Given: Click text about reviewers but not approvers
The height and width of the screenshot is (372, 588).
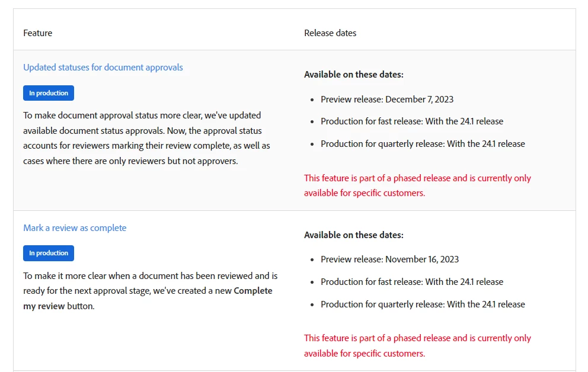Looking at the screenshot, I should [x=130, y=161].
